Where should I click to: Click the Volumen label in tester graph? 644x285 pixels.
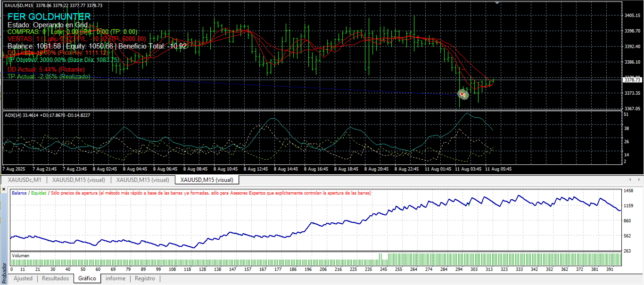coord(20,256)
